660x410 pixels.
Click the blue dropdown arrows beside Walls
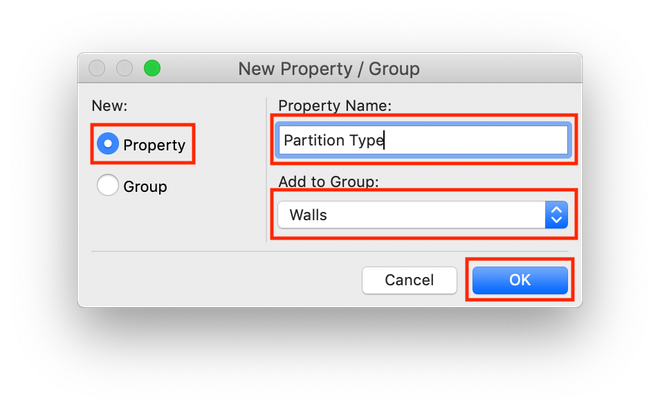click(556, 214)
